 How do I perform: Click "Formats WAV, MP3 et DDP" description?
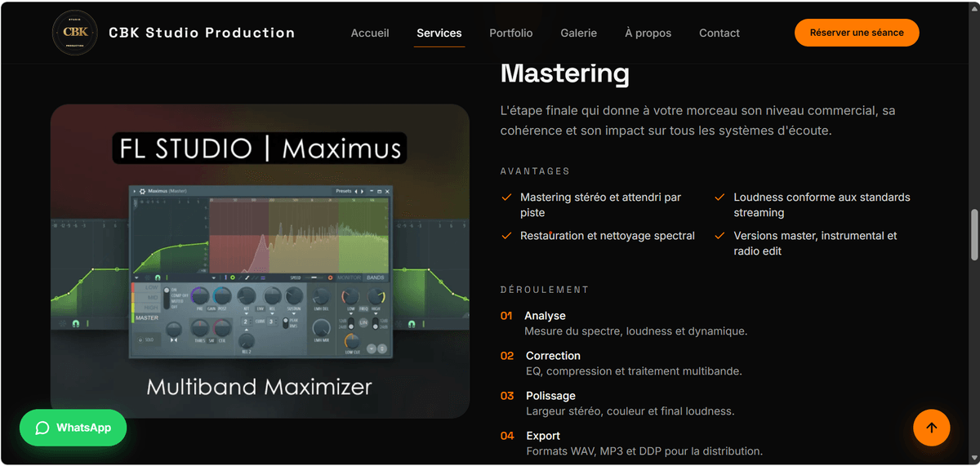point(644,451)
